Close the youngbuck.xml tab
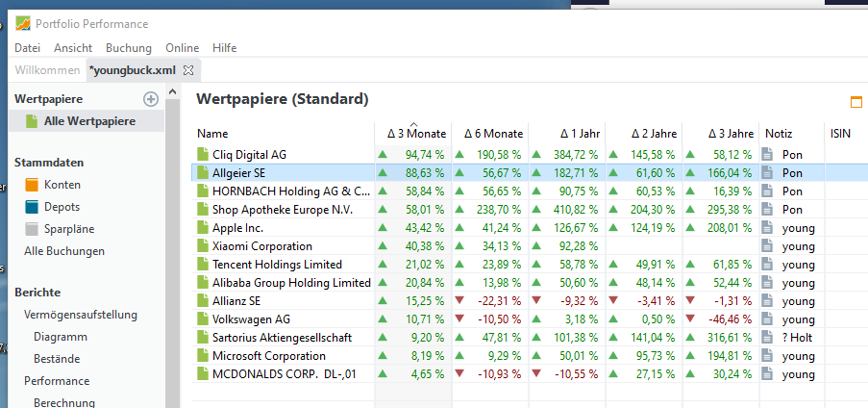The image size is (868, 408). pos(188,70)
